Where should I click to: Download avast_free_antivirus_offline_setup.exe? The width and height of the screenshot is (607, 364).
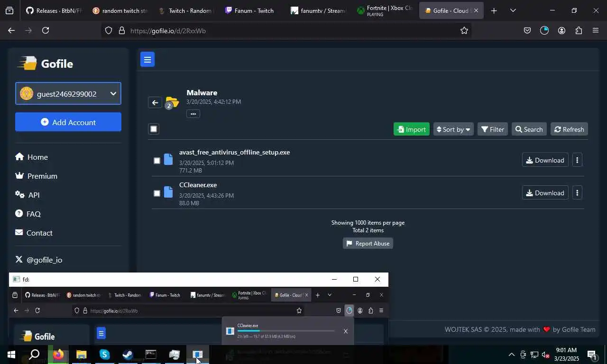pos(545,160)
